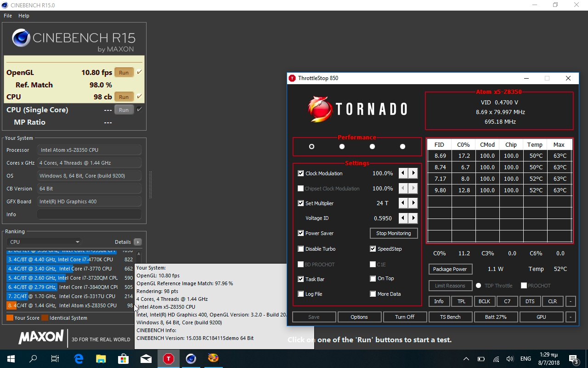
Task: Decrease Set Multiplier with left arrow
Action: click(x=403, y=203)
